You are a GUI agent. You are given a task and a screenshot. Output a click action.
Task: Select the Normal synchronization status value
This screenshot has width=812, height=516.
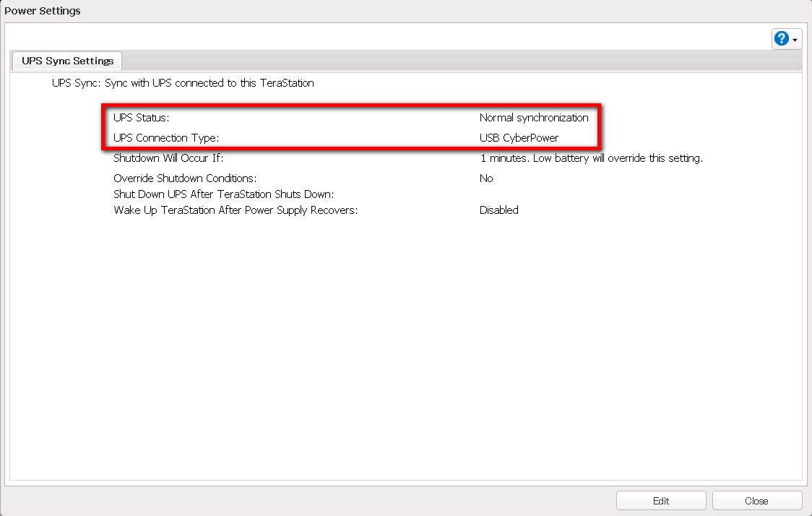[x=534, y=118]
